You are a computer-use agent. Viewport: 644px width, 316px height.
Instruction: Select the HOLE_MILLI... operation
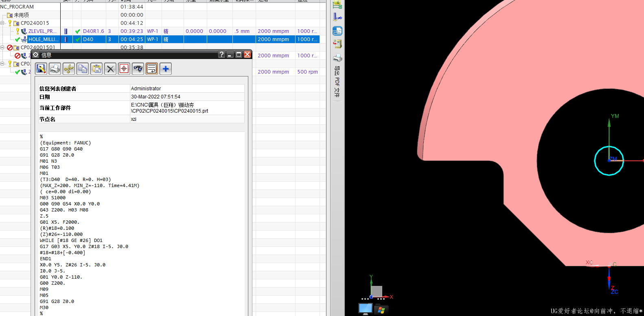click(44, 39)
